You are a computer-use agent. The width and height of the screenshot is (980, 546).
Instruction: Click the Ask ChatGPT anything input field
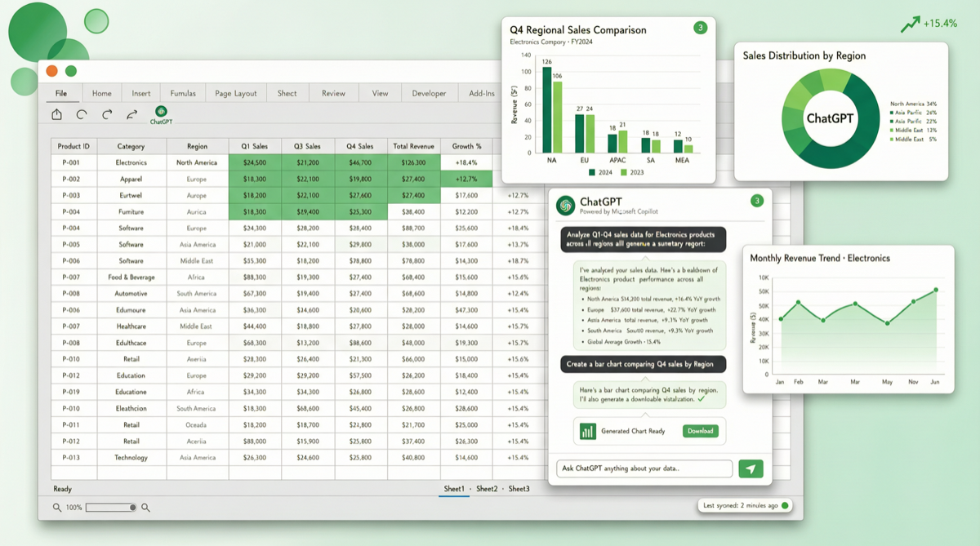[644, 468]
